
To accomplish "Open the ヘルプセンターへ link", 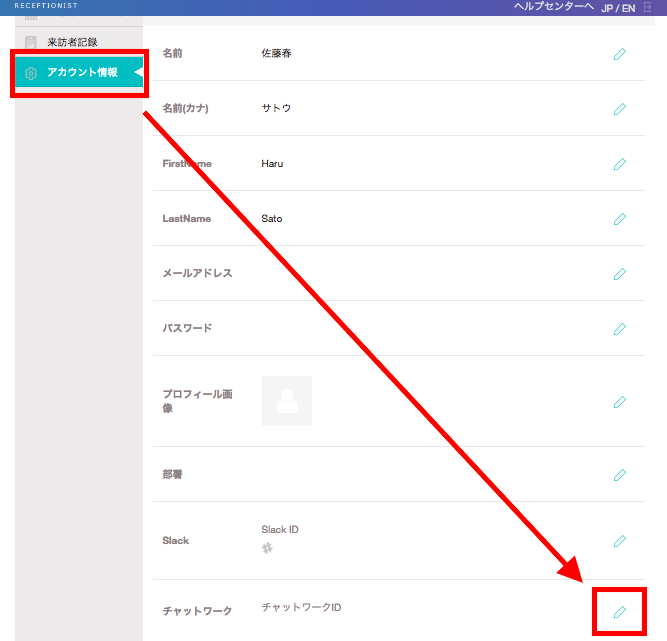I will click(553, 6).
